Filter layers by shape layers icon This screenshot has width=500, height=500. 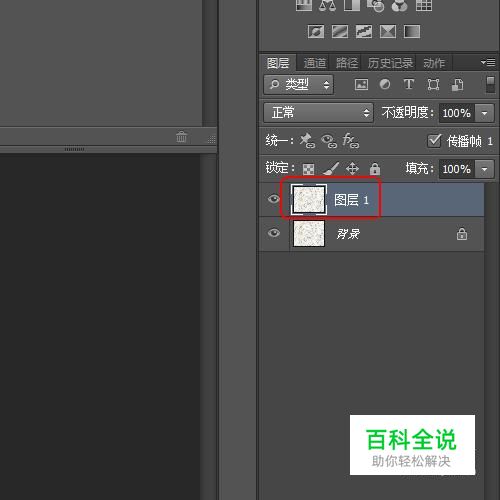point(433,84)
